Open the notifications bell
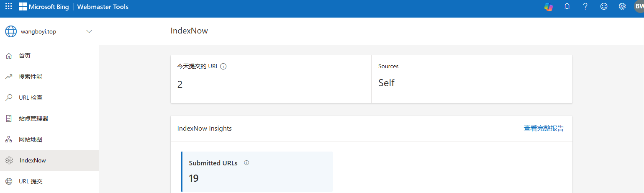Screen dimensions: 644x193 pos(567,7)
